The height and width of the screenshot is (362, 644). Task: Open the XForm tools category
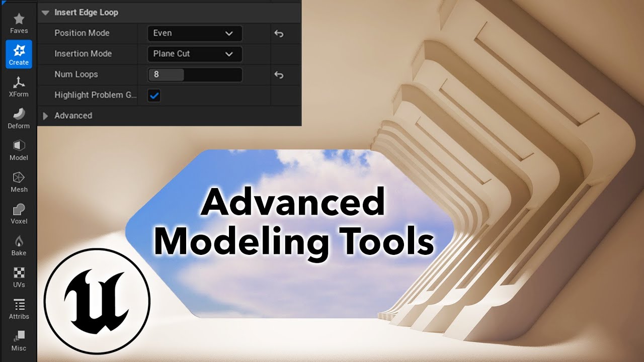coord(19,86)
